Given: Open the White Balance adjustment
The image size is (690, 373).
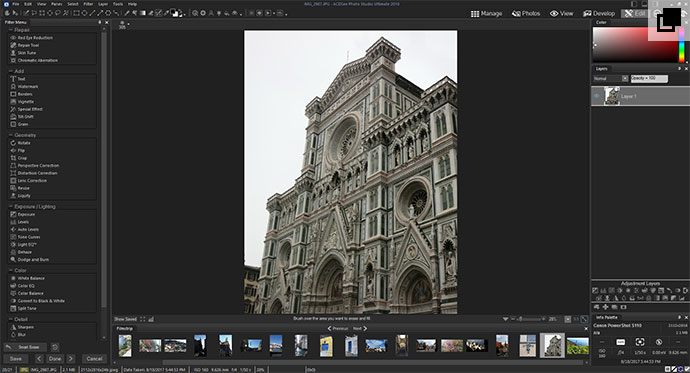Looking at the screenshot, I should tap(27, 278).
